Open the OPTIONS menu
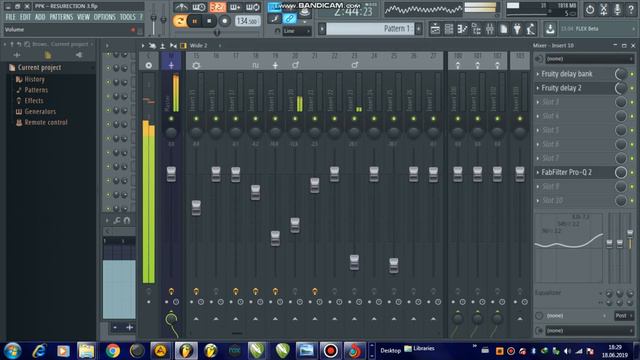The image size is (640, 360). pos(104,17)
